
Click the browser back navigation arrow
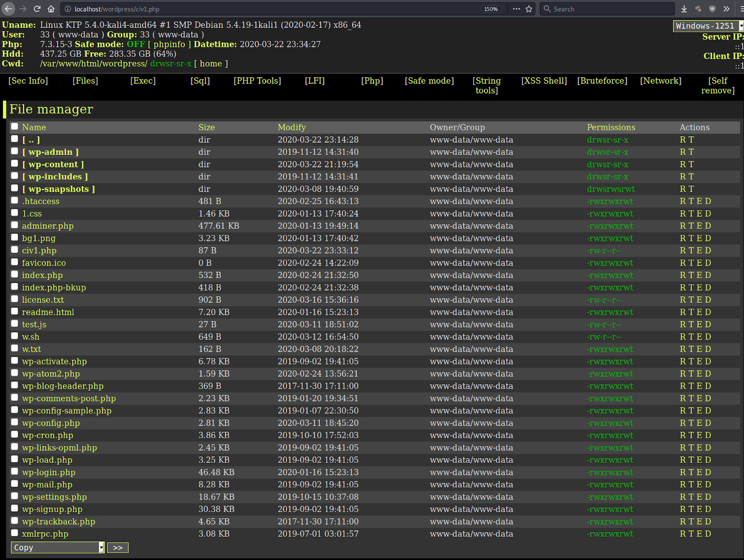pyautogui.click(x=8, y=9)
